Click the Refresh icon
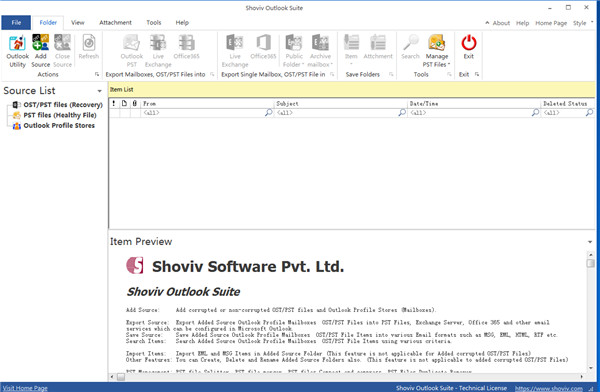This screenshot has width=600, height=392. tap(89, 42)
